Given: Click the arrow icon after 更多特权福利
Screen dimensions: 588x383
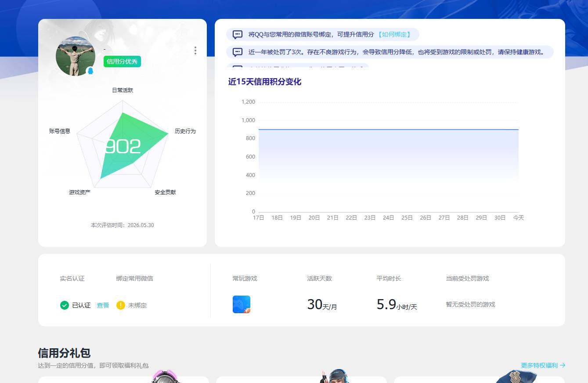Looking at the screenshot, I should pos(563,365).
